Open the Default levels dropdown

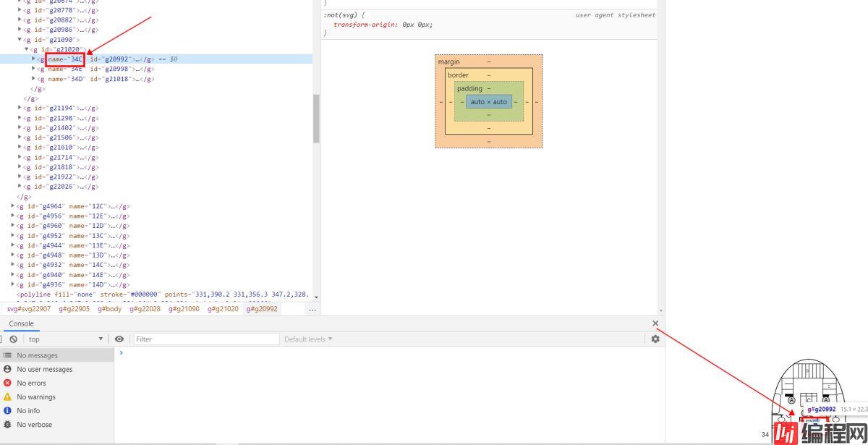coord(308,339)
